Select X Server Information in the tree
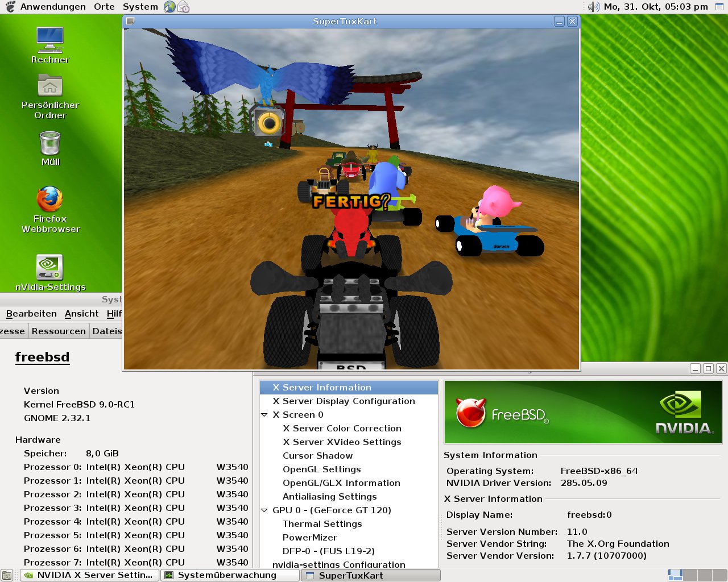This screenshot has height=582, width=728. click(x=349, y=388)
